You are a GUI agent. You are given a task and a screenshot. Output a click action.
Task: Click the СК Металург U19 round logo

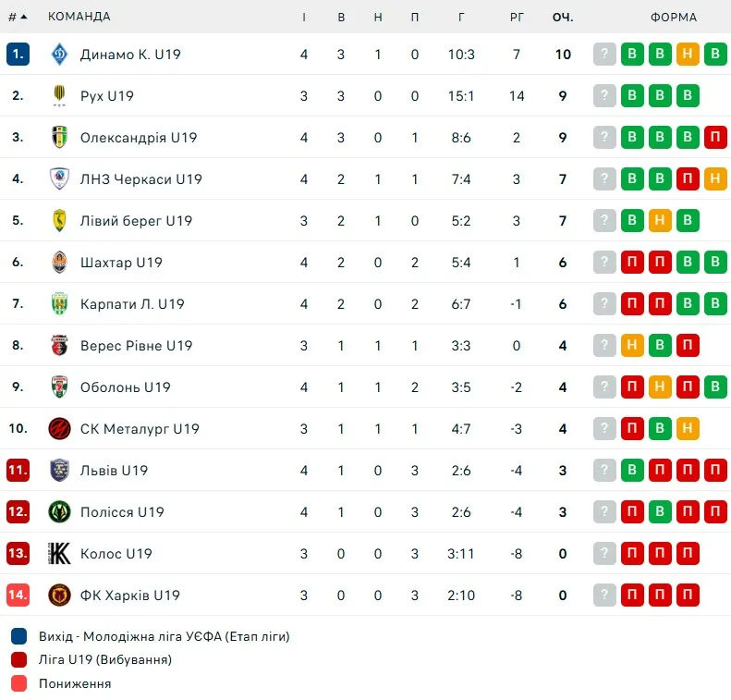click(x=59, y=428)
